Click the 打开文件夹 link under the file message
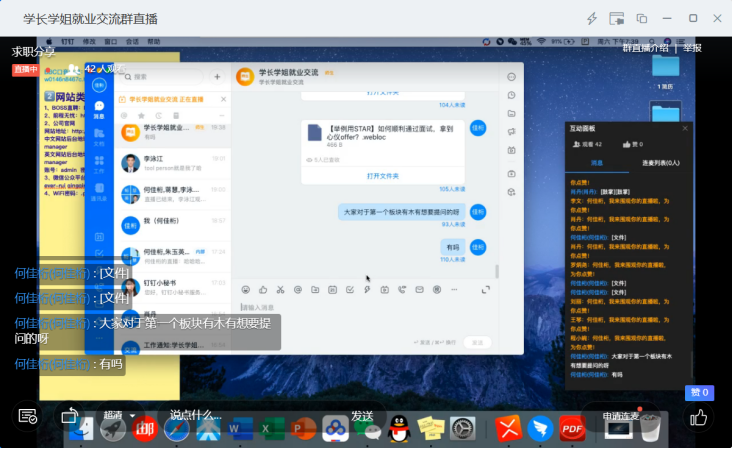The width and height of the screenshot is (732, 449). (382, 175)
